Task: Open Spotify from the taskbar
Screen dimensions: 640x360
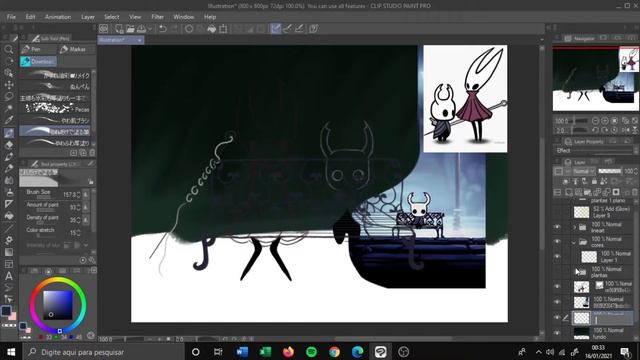Action: tap(311, 352)
